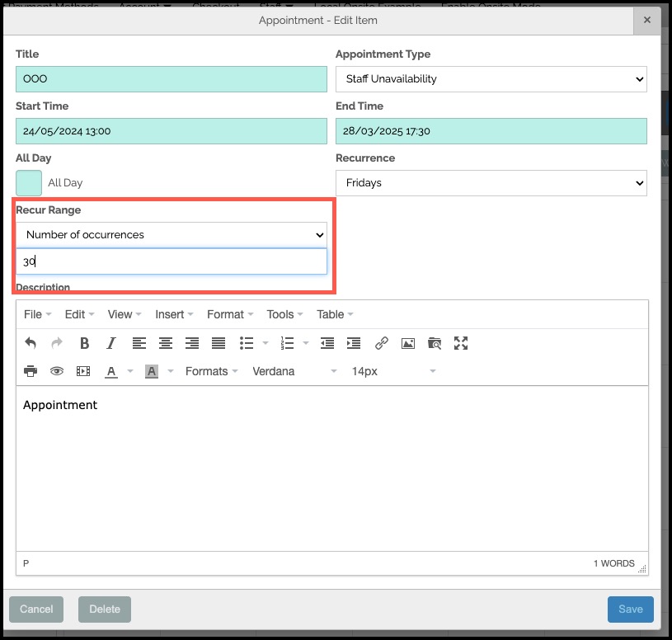Align text right
This screenshot has height=640, width=672.
click(192, 343)
